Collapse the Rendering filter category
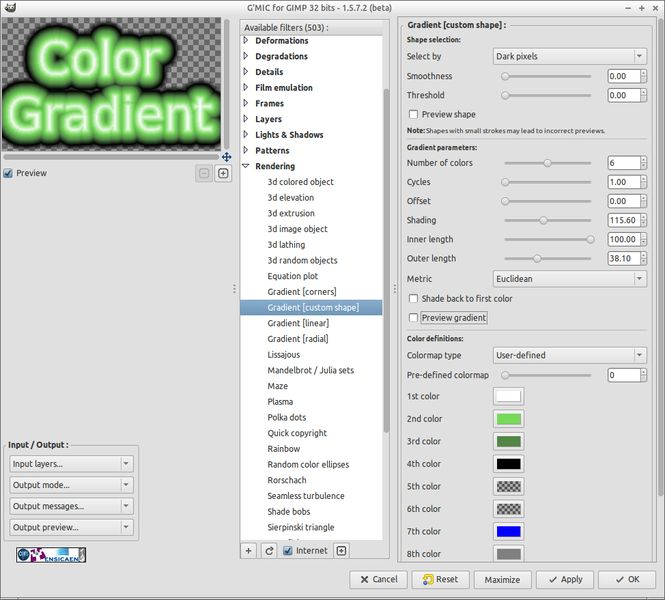This screenshot has height=600, width=665. click(246, 166)
